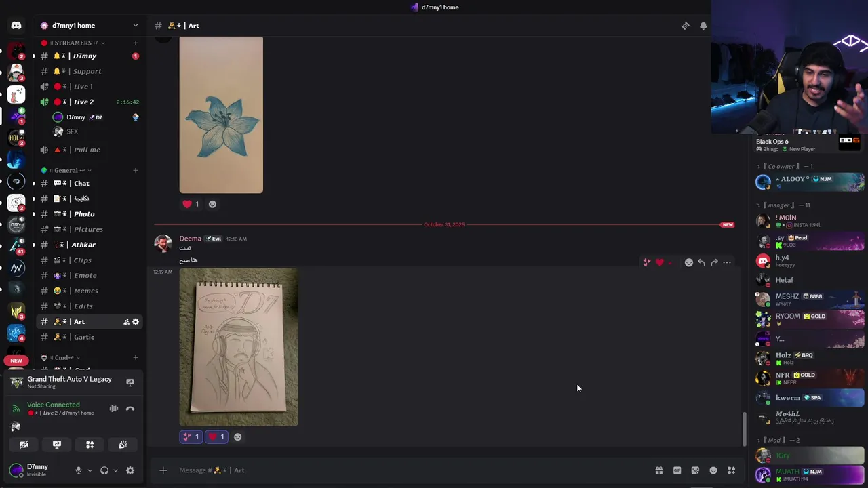Open Deema's profile from username
The width and height of the screenshot is (868, 488).
pos(190,239)
